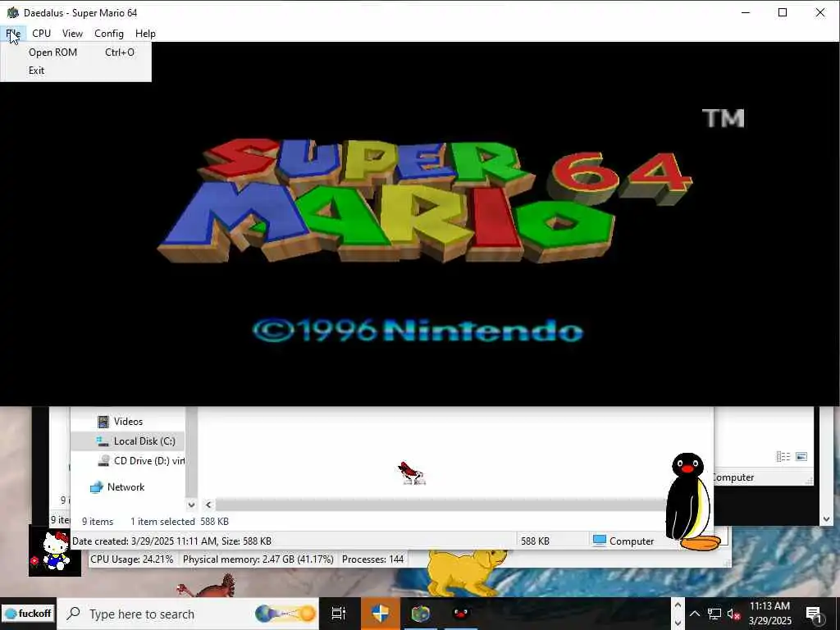Open Task View on the taskbar
This screenshot has height=630, width=840.
pyautogui.click(x=339, y=614)
